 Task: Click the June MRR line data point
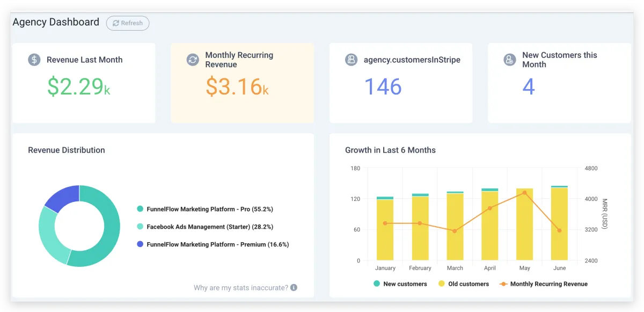tap(559, 230)
